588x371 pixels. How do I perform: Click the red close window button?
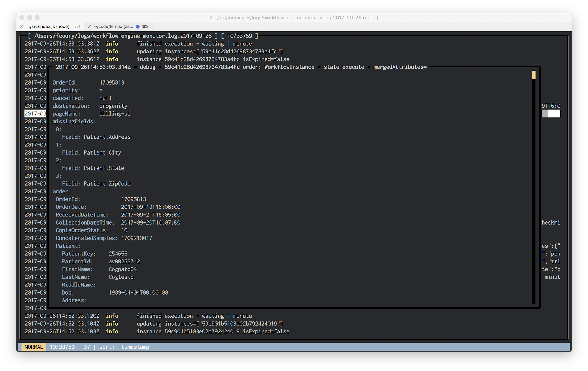(22, 17)
